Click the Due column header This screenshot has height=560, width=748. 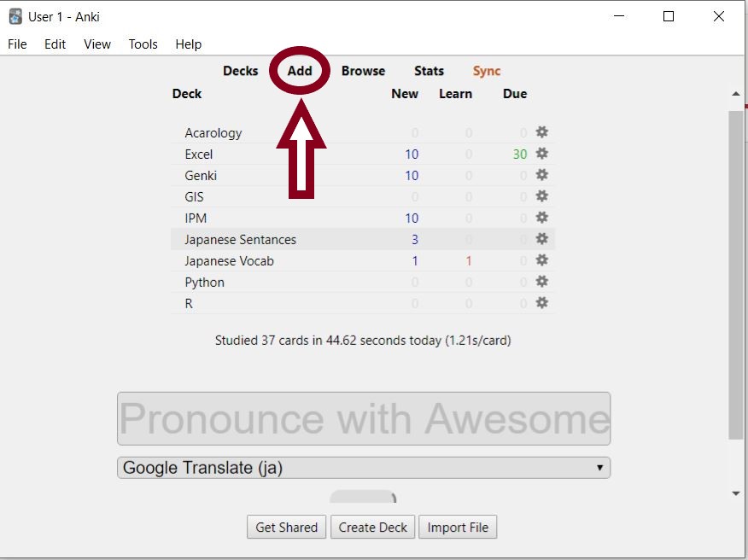tap(515, 94)
